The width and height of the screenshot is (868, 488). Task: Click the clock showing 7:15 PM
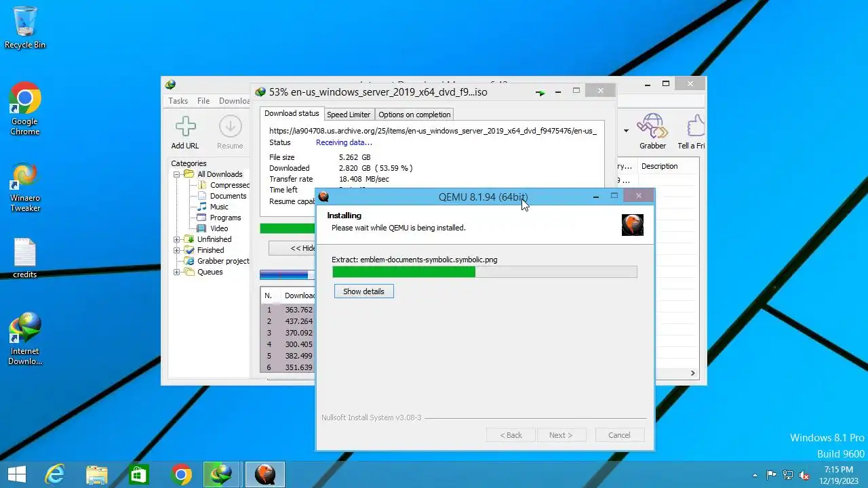[838, 470]
